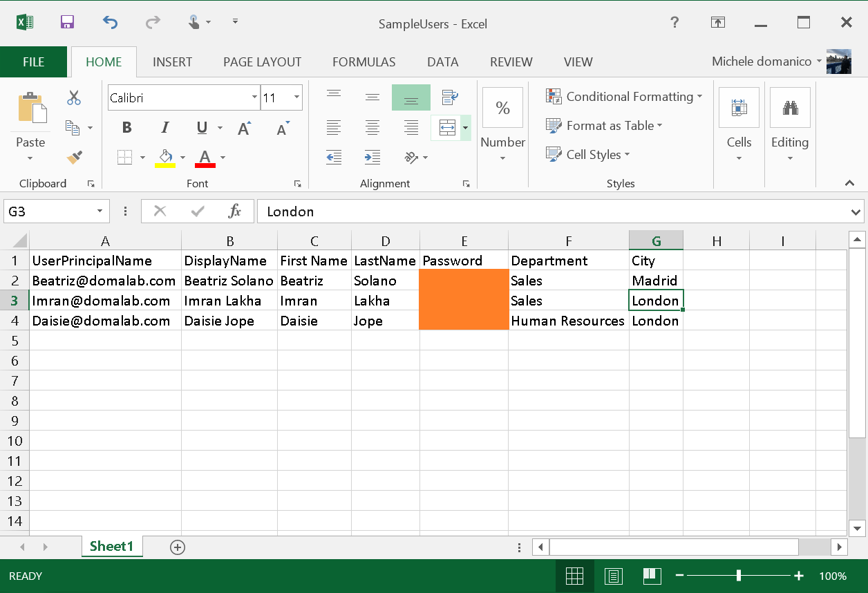Decrease indent of cell content
Image resolution: width=868 pixels, height=593 pixels.
(x=334, y=158)
